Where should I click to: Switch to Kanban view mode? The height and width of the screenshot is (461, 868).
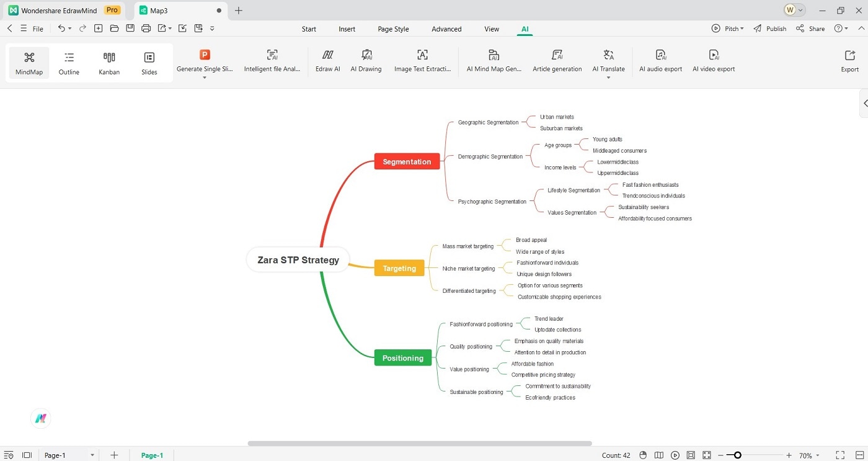109,63
